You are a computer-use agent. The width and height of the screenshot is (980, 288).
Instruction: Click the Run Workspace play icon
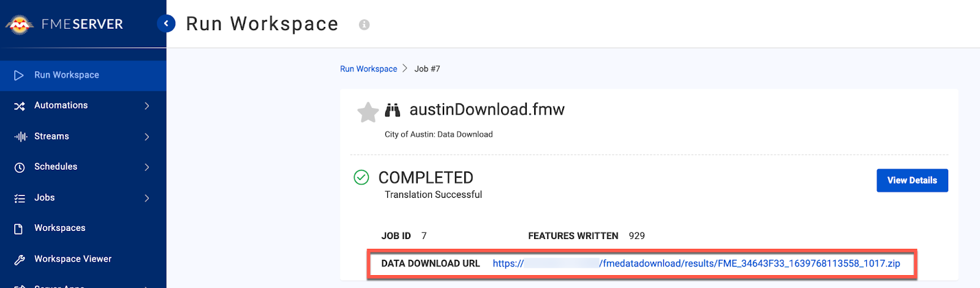pyautogui.click(x=19, y=75)
